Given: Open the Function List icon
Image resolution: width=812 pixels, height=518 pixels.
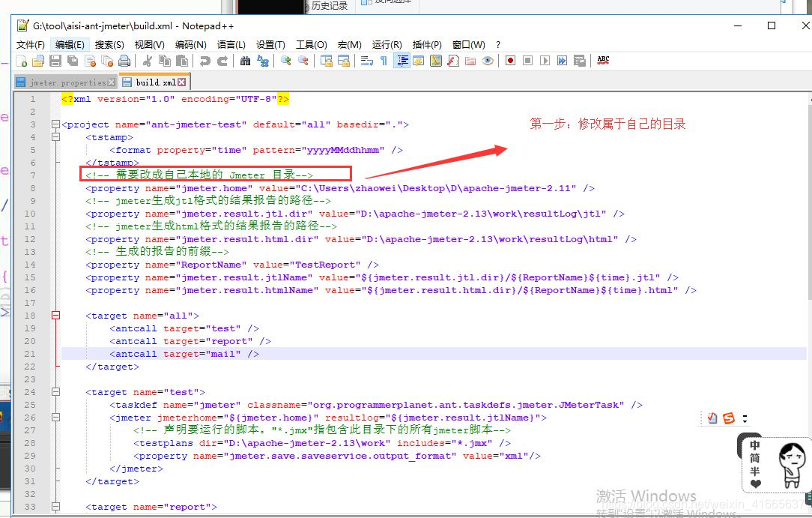Looking at the screenshot, I should point(453,61).
